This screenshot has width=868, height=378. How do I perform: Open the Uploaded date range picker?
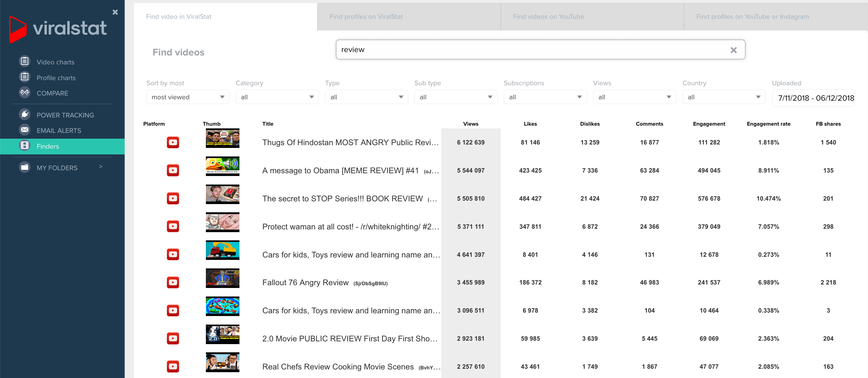point(814,98)
